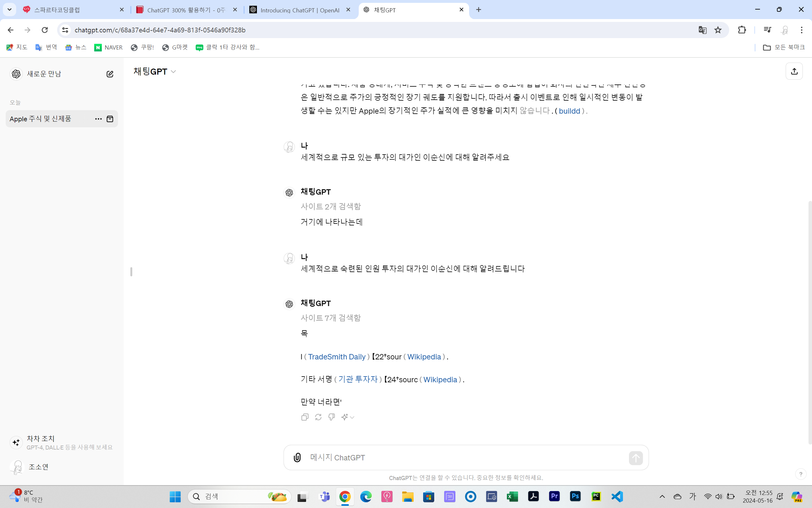Open the help question mark button

pos(801,474)
